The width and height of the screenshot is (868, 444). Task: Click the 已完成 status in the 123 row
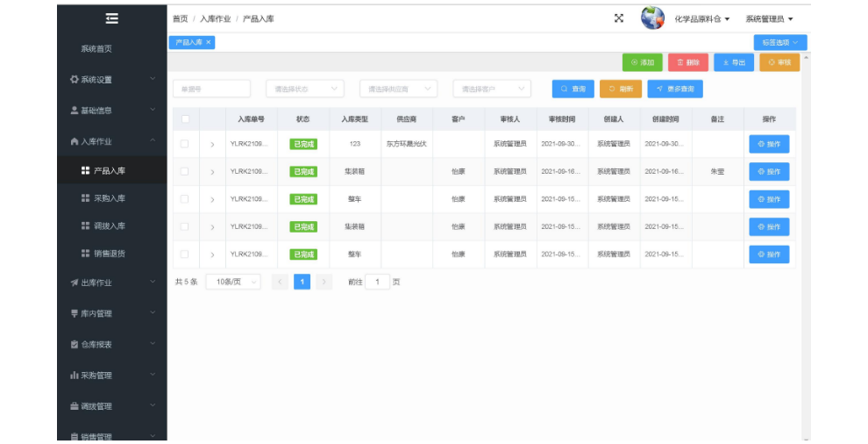pyautogui.click(x=303, y=144)
